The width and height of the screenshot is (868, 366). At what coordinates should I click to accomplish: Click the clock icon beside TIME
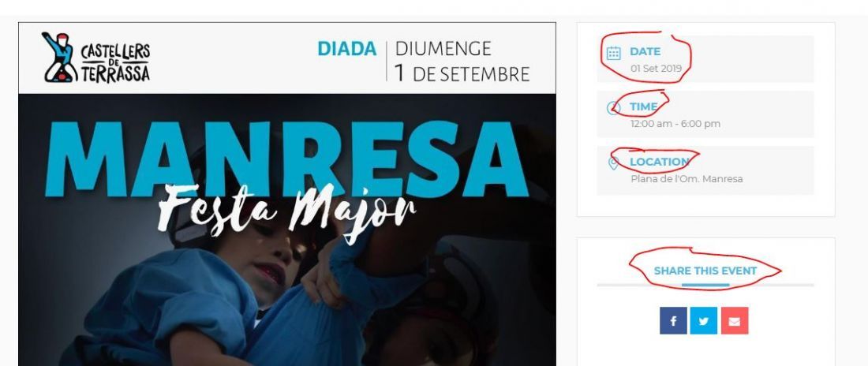pos(613,108)
